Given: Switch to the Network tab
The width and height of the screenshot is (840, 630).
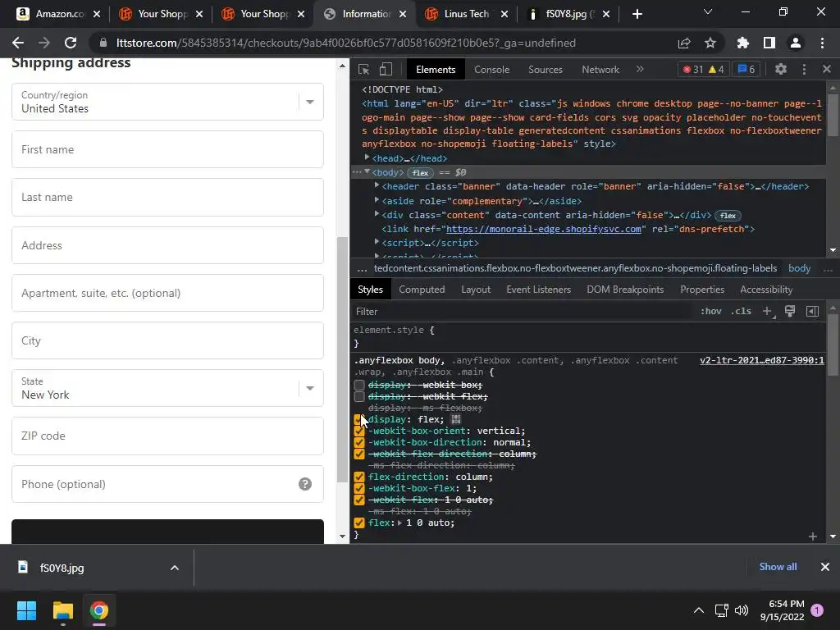Looking at the screenshot, I should (x=600, y=70).
